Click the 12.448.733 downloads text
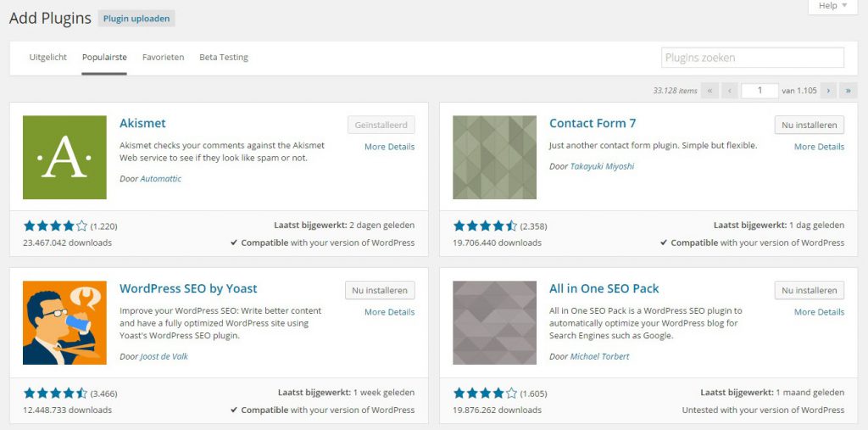This screenshot has width=868, height=430. [68, 410]
